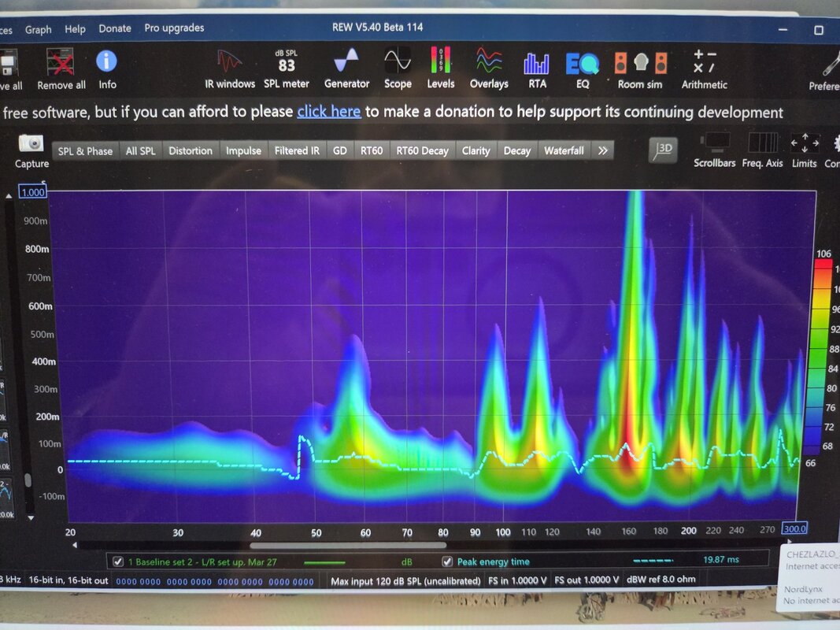Open the EQ window
The image size is (840, 630).
click(583, 69)
